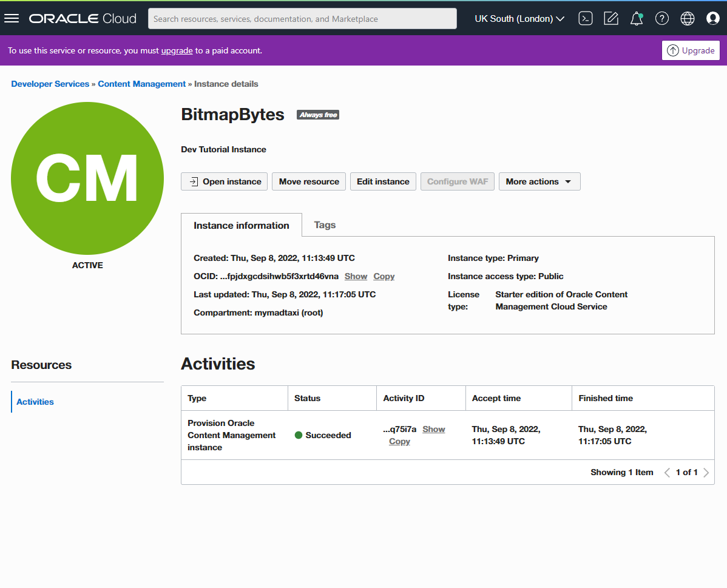Click the ACTIVE status label
The image size is (727, 588).
pos(87,265)
